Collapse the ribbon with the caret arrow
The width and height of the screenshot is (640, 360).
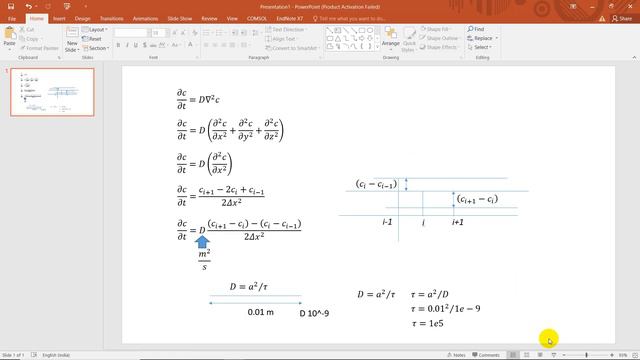(634, 58)
